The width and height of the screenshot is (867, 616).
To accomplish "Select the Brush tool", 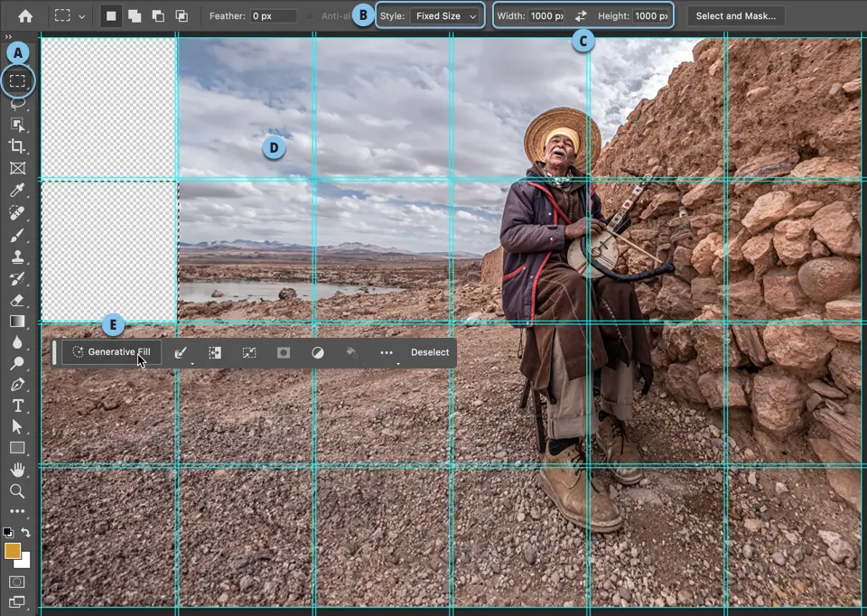I will point(18,236).
